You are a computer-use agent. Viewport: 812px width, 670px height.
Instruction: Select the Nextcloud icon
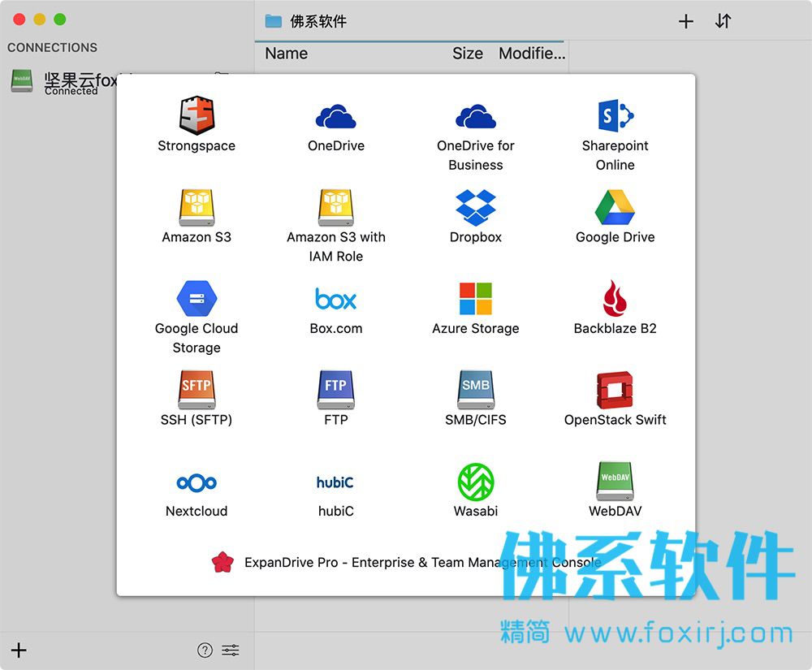pyautogui.click(x=197, y=482)
